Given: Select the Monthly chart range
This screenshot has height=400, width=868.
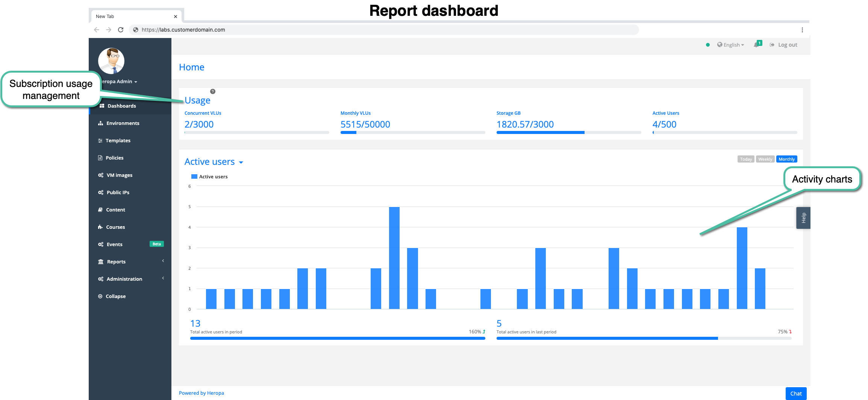Looking at the screenshot, I should click(786, 159).
